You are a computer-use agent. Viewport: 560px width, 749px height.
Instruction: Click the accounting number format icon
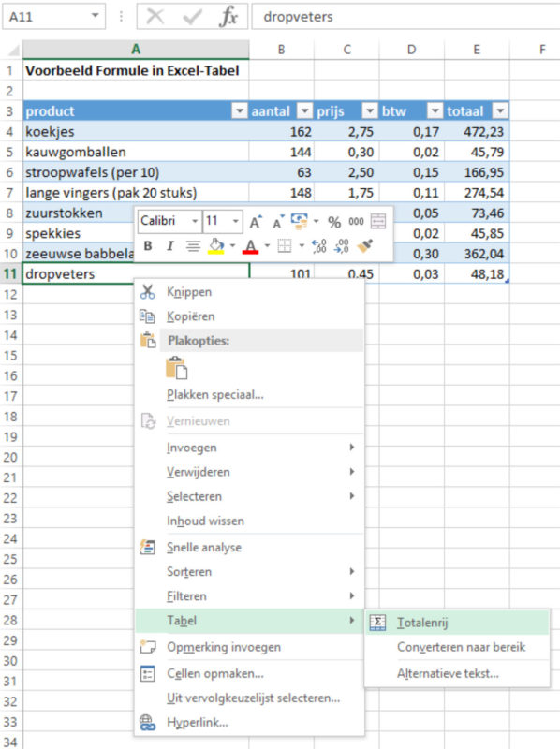tap(300, 221)
